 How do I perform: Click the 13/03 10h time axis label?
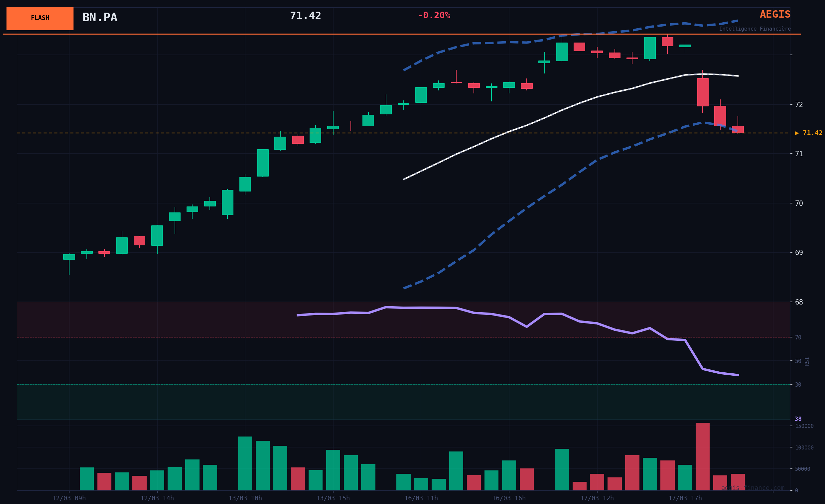click(245, 498)
